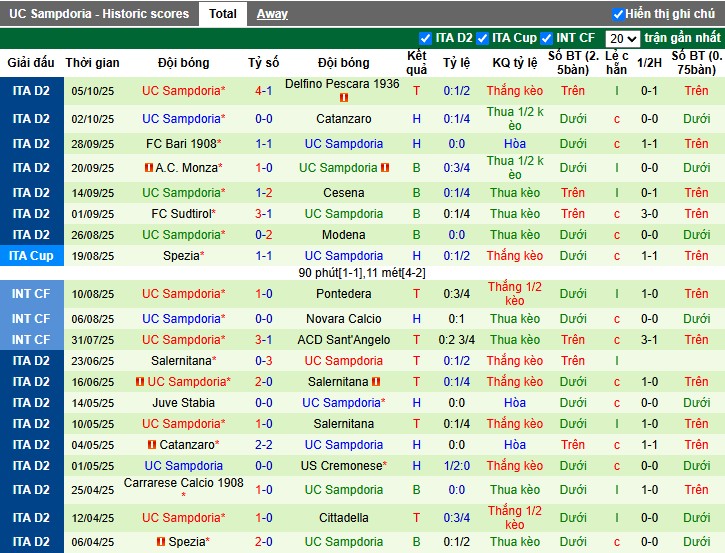725x553 pixels.
Task: Click handicap 0:2 3/4 on 31/07/25 row
Action: [x=457, y=340]
